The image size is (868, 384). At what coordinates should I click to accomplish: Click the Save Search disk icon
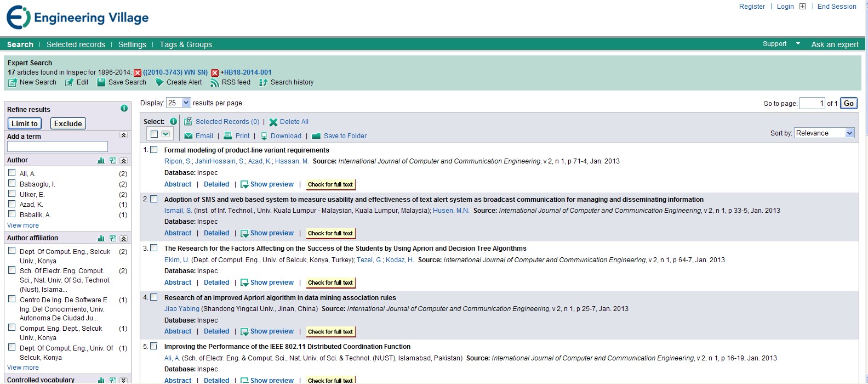click(x=101, y=82)
